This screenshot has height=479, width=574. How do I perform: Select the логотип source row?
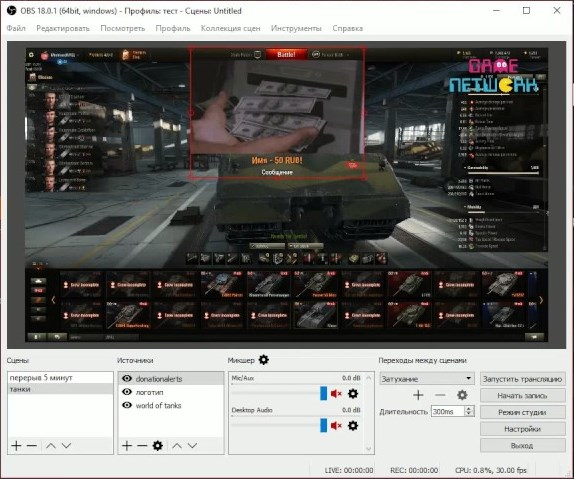[171, 392]
